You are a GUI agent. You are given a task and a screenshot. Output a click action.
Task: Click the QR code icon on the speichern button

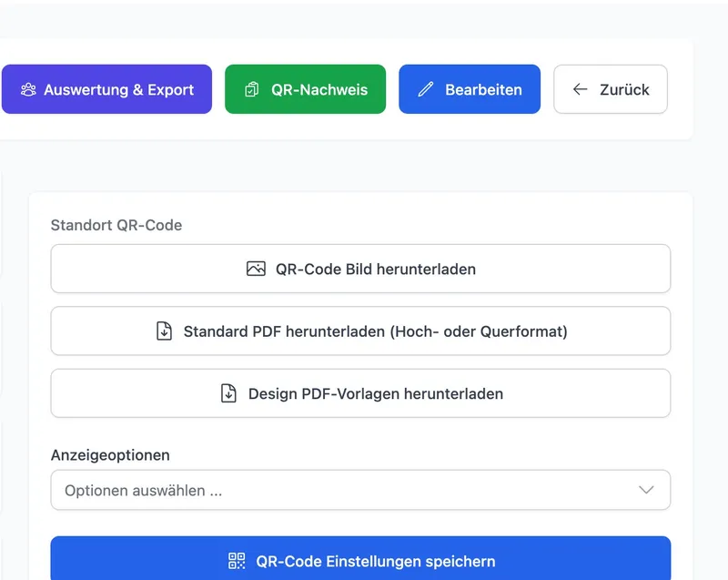(x=237, y=561)
